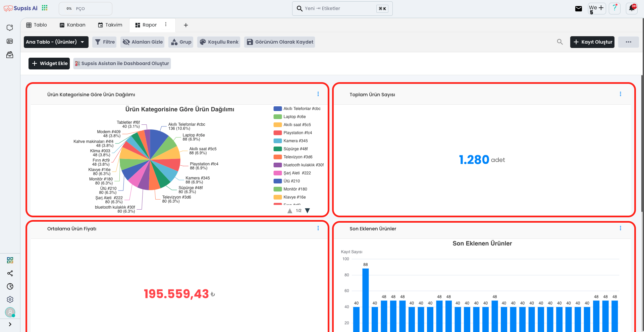The image size is (644, 332).
Task: Click the Yeni Etiketler search field
Action: (342, 8)
